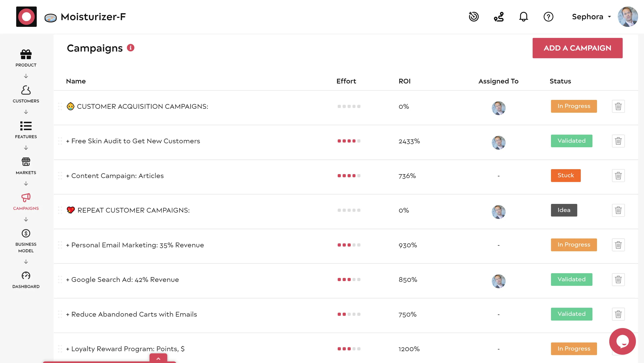Open CUSTOMER ACQUISITION CAMPAIGNS: row
644x363 pixels.
pos(137,106)
